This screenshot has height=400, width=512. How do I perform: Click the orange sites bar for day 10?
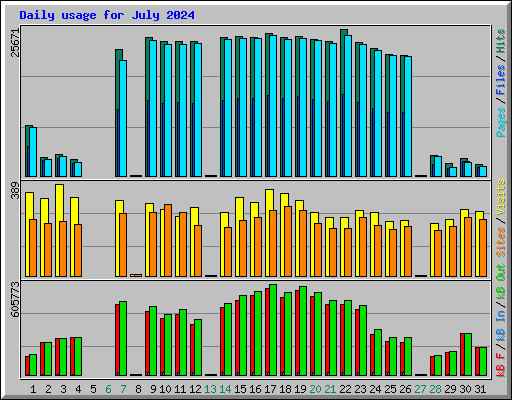pyautogui.click(x=168, y=240)
